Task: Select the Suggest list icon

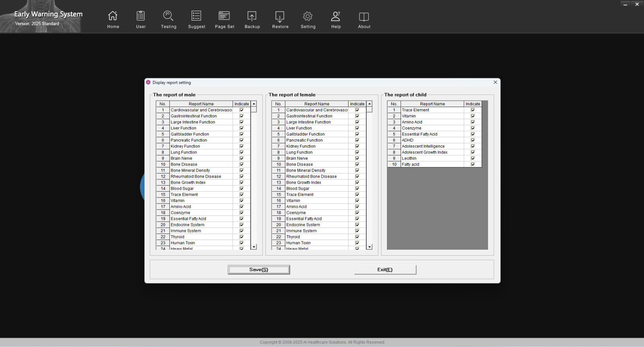Action: click(x=196, y=16)
